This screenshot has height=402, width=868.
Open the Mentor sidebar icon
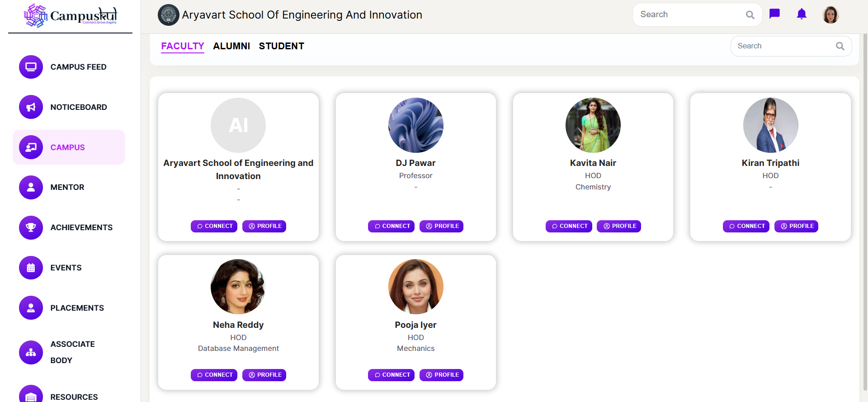point(31,187)
